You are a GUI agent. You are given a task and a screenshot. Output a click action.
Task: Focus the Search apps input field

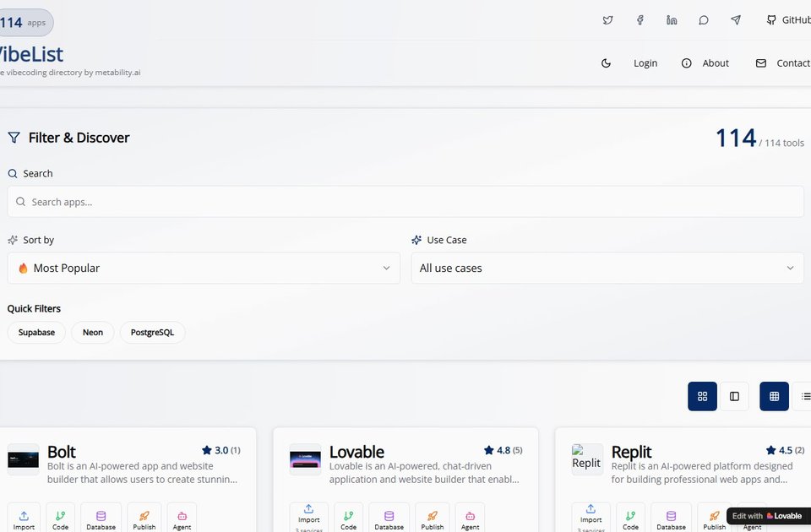tap(405, 202)
